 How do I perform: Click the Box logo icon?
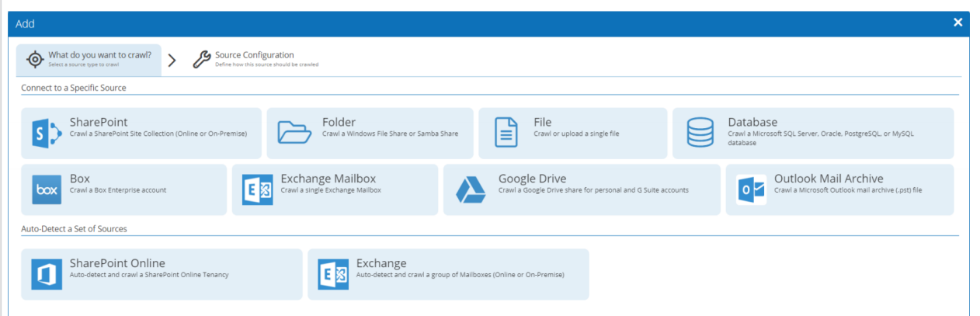coord(47,190)
